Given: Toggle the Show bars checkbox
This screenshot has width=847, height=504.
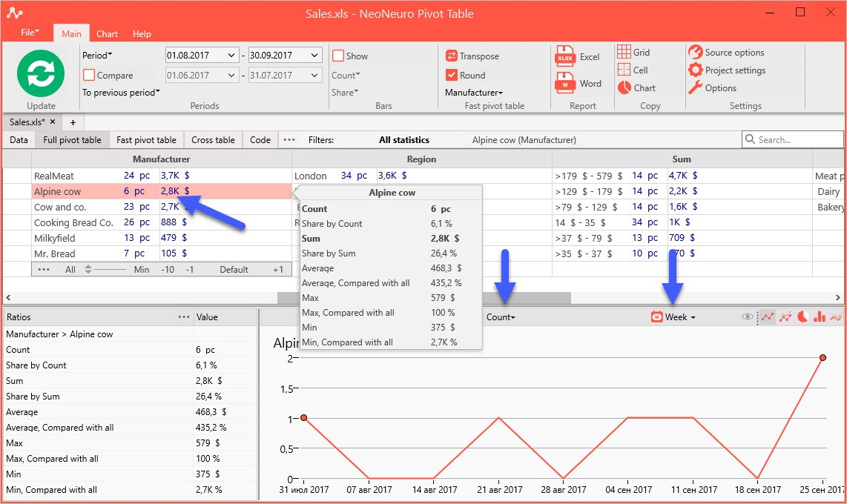Looking at the screenshot, I should (x=338, y=56).
